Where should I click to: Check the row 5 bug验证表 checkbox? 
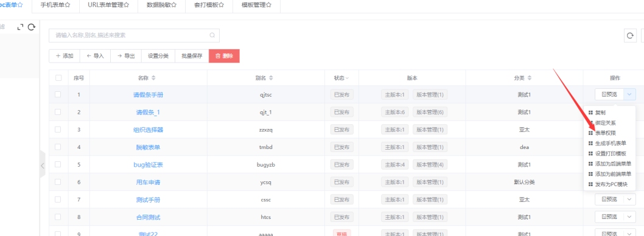tap(58, 165)
